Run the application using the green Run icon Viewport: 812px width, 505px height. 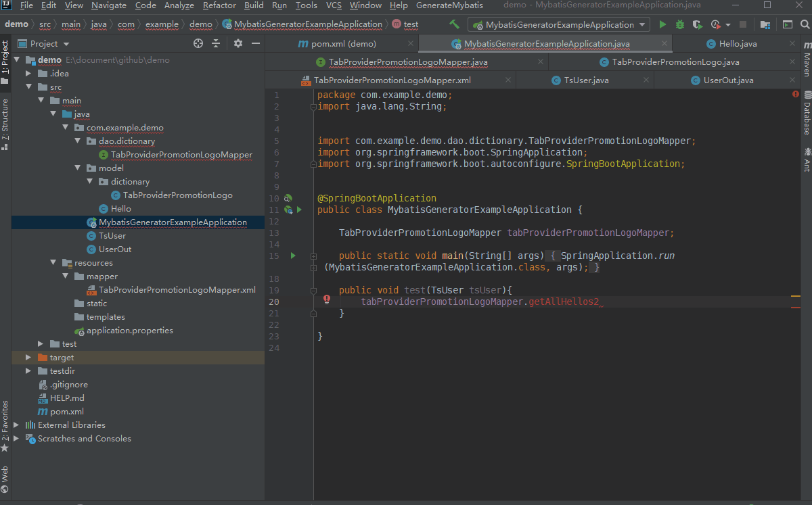point(662,23)
